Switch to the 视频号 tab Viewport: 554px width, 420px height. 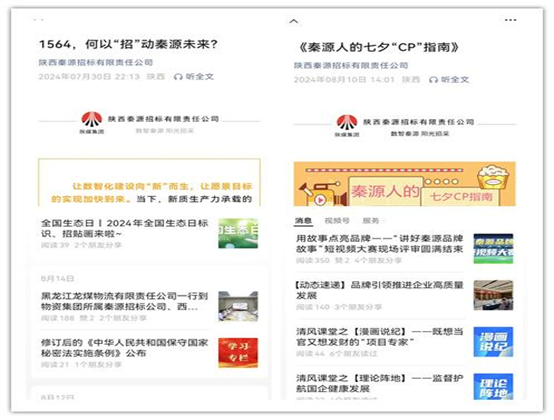(x=337, y=221)
